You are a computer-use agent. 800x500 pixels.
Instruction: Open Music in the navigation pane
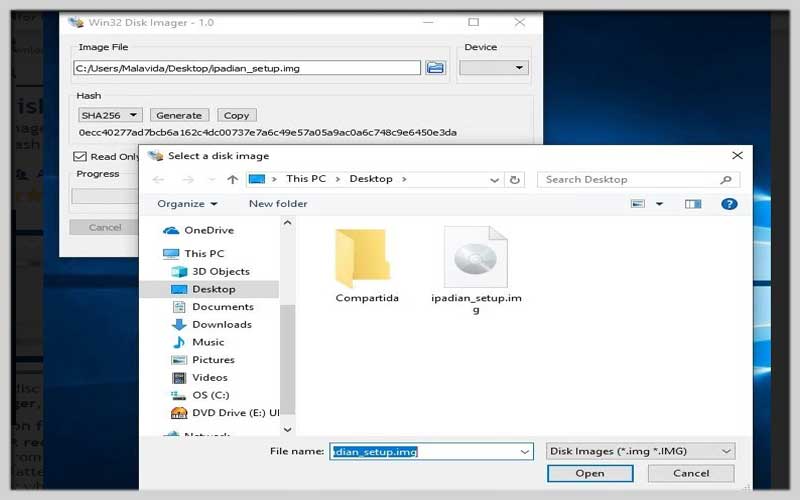click(198, 342)
